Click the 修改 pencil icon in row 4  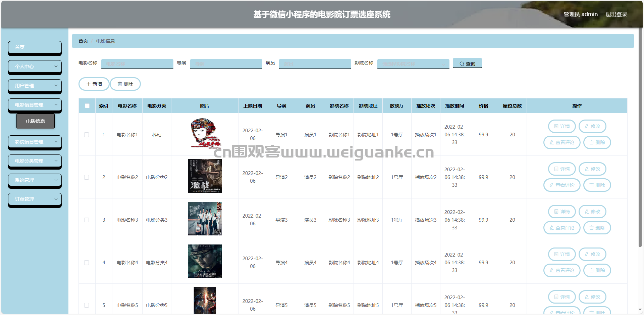(x=587, y=254)
